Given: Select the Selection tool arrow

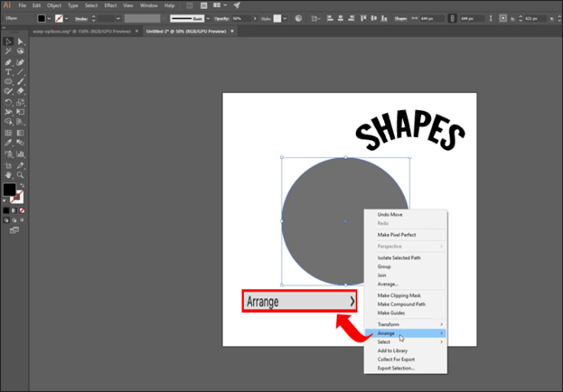Looking at the screenshot, I should point(7,41).
